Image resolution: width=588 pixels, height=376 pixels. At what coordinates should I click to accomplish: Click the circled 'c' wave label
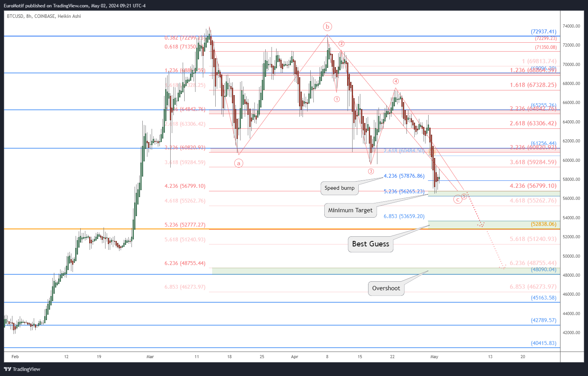tap(458, 199)
